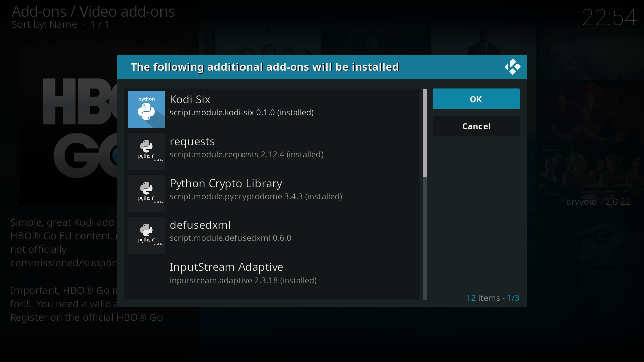Click the '12 items - 1/3' page indicator
644x362 pixels.
coord(493,298)
